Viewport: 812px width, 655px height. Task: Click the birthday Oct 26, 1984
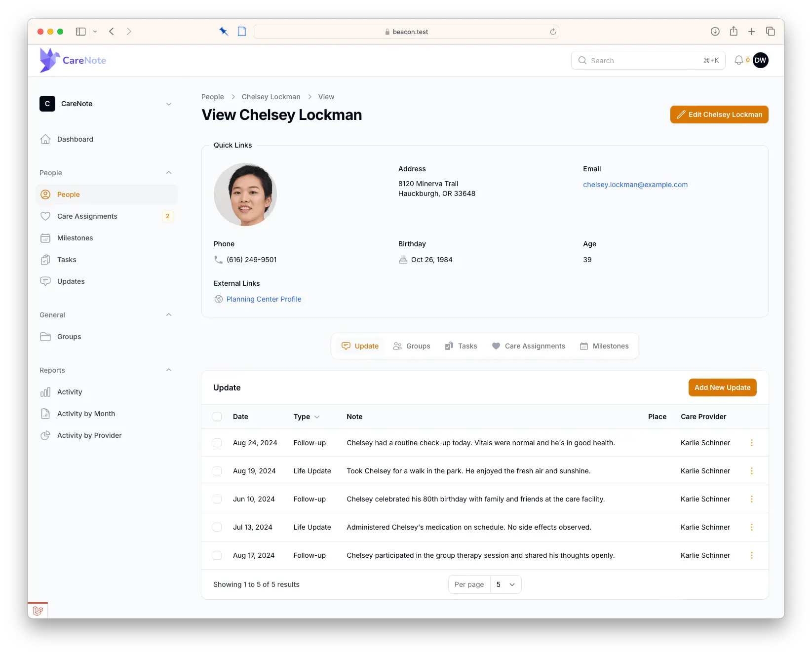coord(431,260)
